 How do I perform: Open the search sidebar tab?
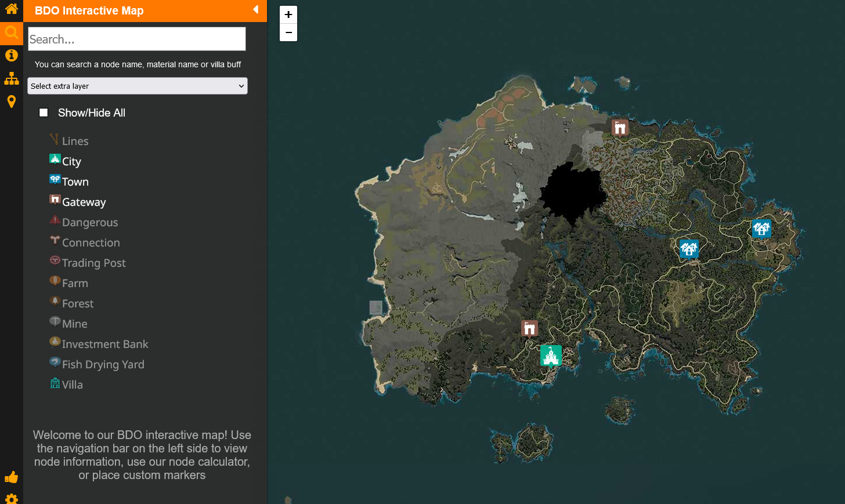point(12,32)
